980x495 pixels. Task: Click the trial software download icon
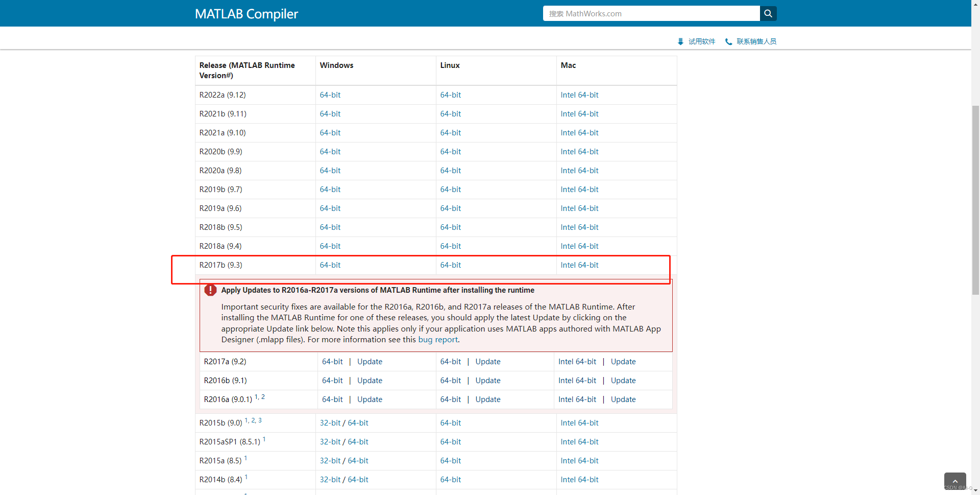(680, 42)
